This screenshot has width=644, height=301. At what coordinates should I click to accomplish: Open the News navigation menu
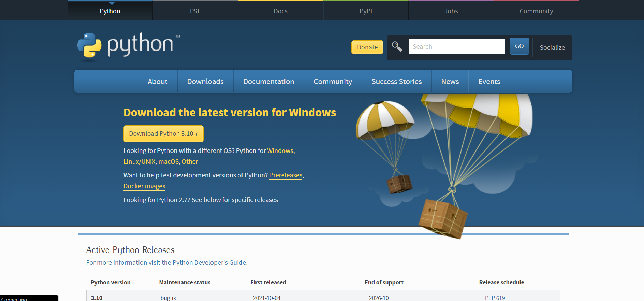[450, 81]
